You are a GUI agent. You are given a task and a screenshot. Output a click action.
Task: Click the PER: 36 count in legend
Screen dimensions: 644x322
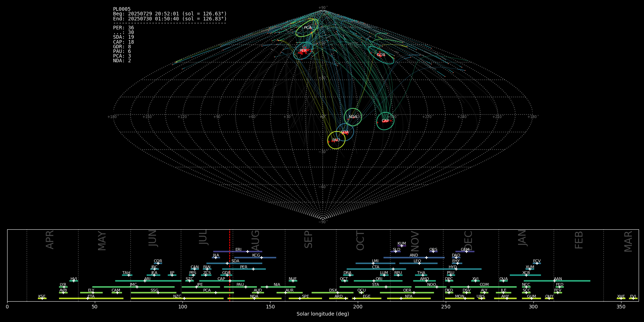(123, 28)
